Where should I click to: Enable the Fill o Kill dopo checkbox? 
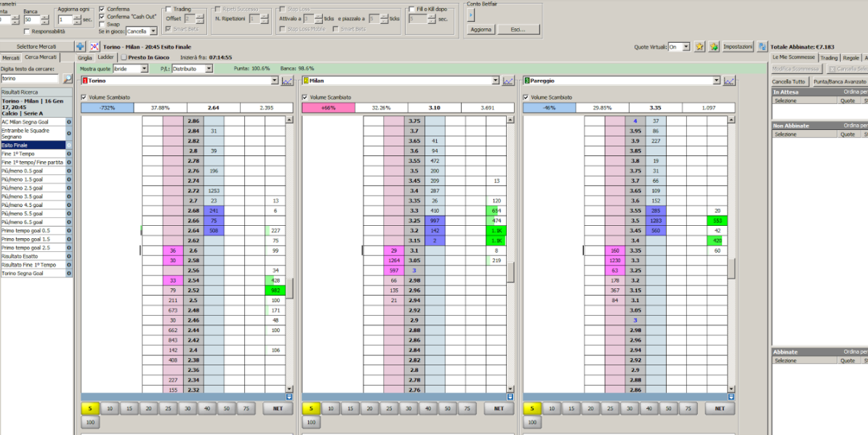pos(411,9)
